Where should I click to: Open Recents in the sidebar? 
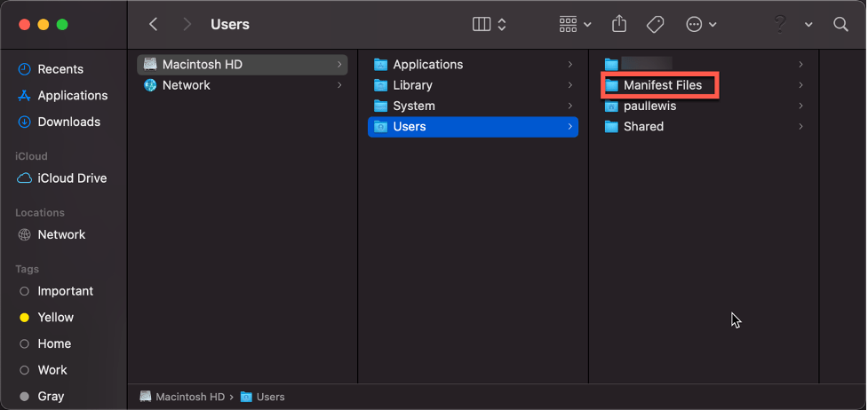pos(60,69)
